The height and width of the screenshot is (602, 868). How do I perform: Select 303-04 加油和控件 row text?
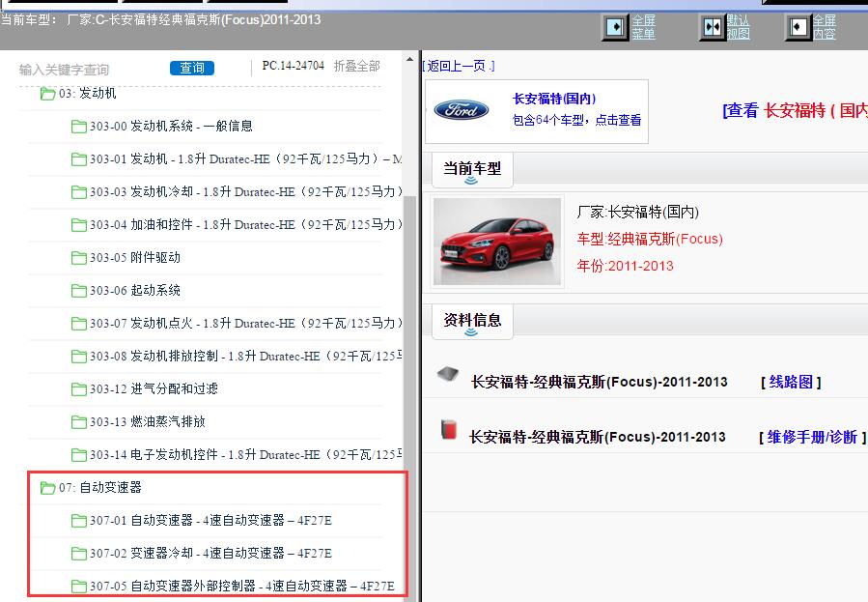coord(246,224)
